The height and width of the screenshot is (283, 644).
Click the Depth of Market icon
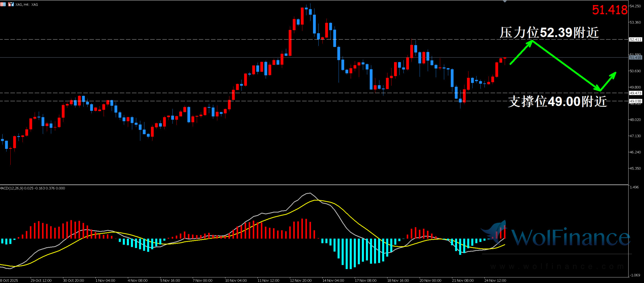3,4
